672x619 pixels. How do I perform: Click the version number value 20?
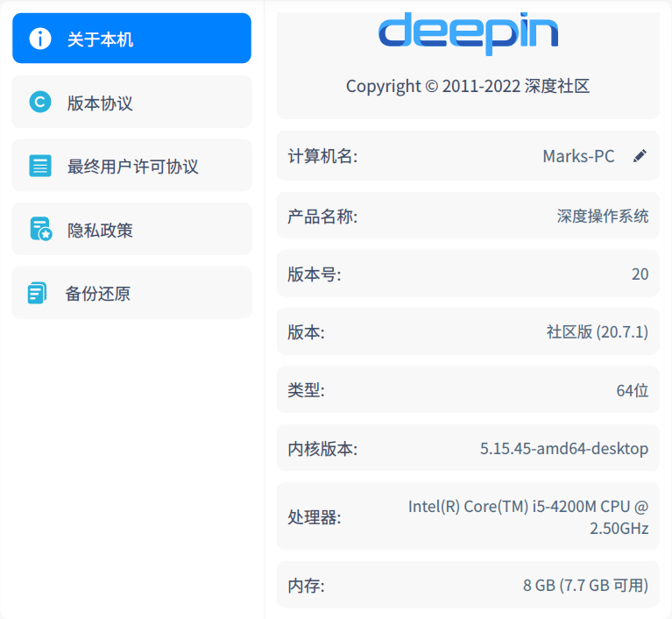pos(640,274)
